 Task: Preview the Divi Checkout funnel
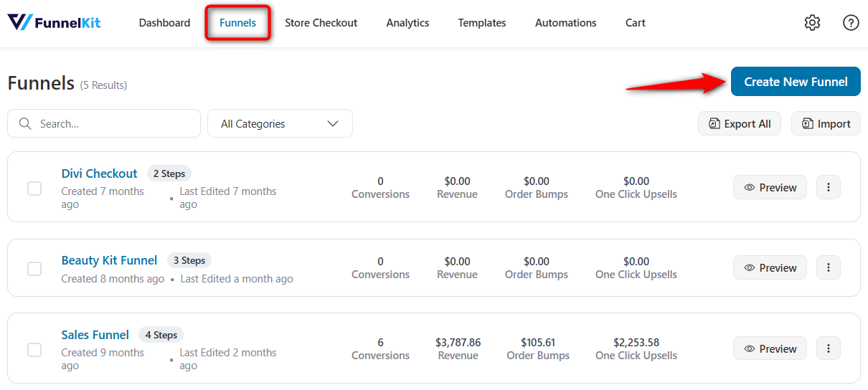[x=770, y=187]
